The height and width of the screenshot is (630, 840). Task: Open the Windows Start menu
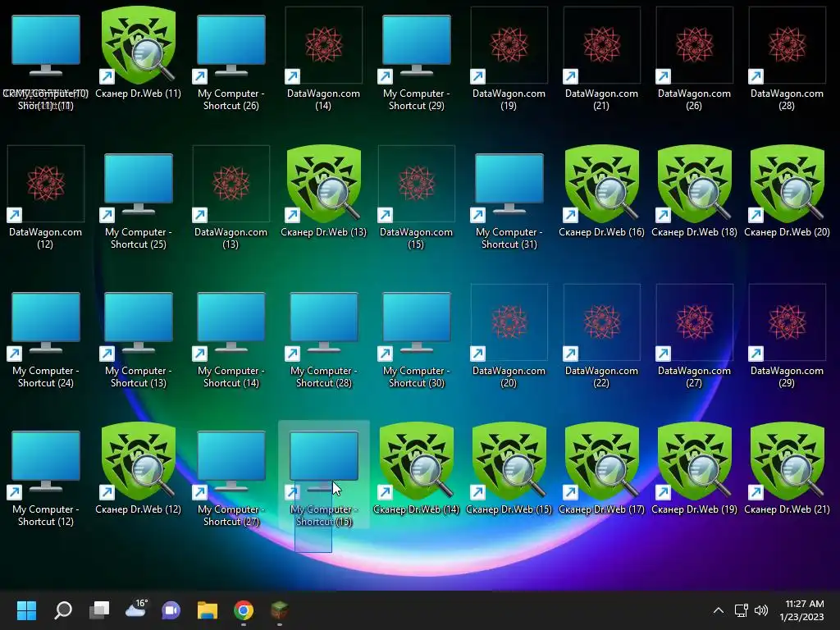(27, 609)
